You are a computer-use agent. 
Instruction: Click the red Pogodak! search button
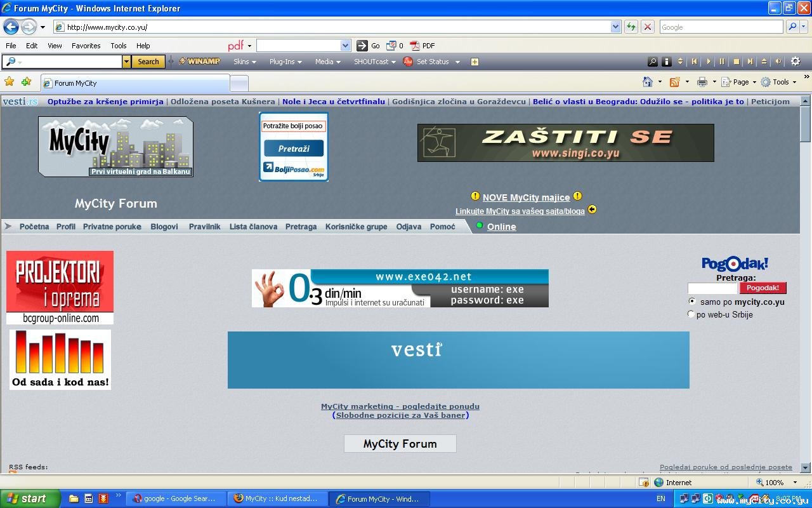pos(763,288)
